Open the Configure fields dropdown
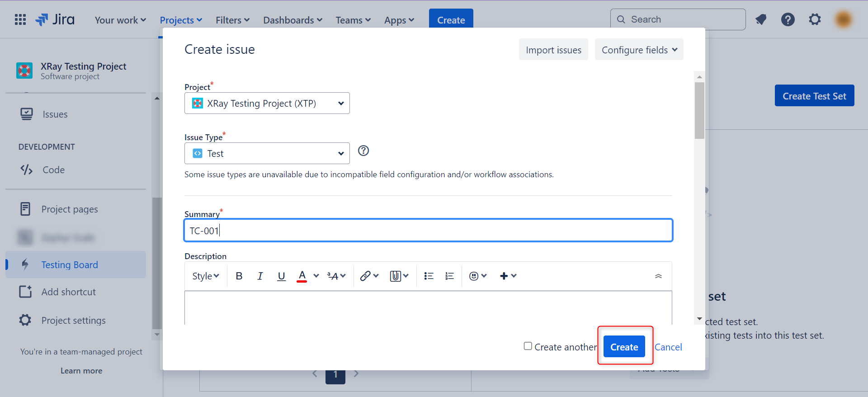868x397 pixels. 639,50
